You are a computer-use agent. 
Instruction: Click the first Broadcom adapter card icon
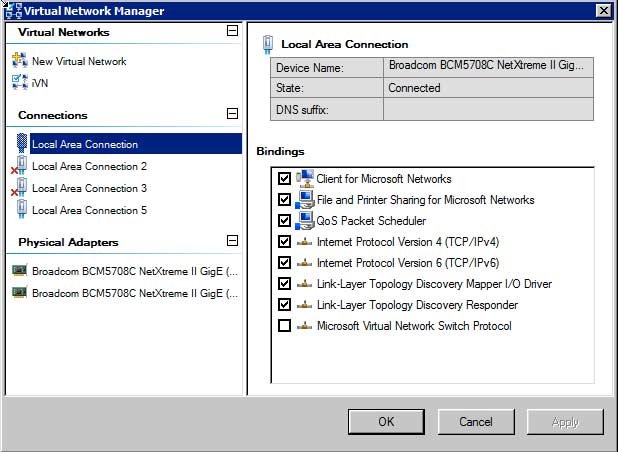pyautogui.click(x=20, y=270)
